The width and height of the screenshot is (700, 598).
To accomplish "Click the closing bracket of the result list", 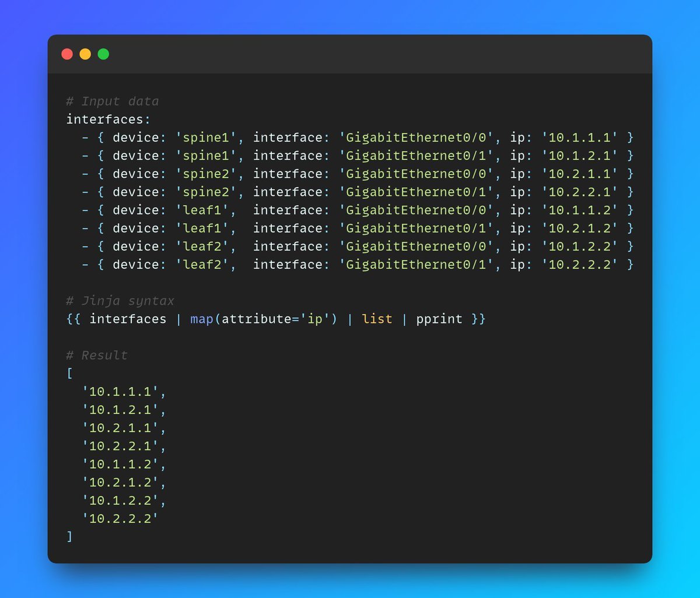I will coord(70,536).
